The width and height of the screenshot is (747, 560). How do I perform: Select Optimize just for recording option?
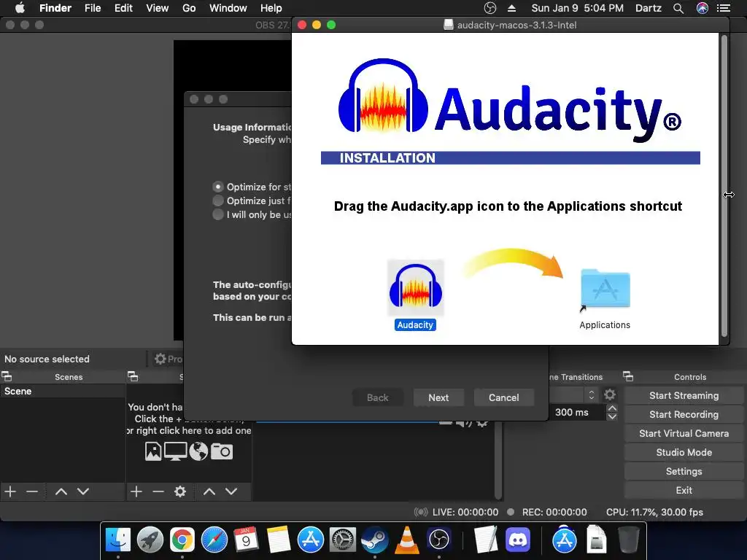(218, 201)
